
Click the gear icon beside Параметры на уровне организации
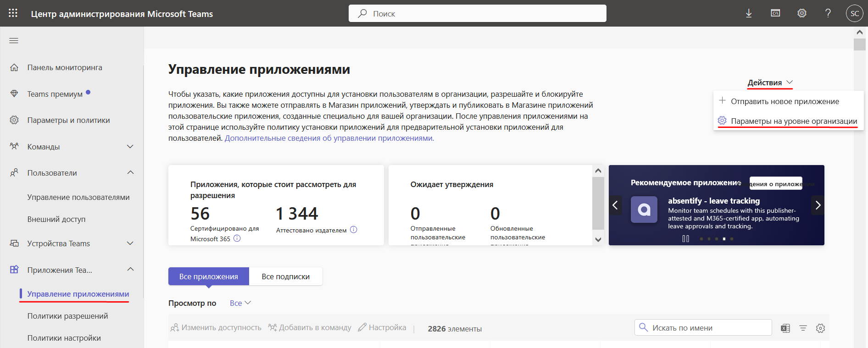[722, 120]
